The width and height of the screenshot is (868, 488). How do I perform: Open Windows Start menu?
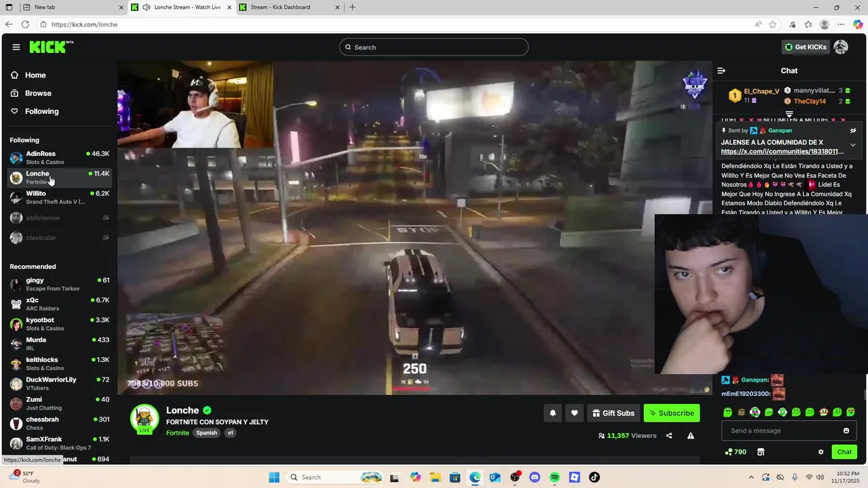click(x=274, y=477)
